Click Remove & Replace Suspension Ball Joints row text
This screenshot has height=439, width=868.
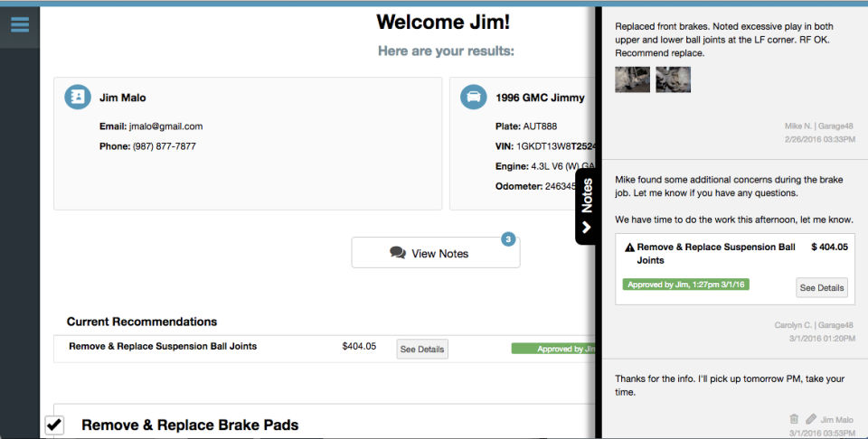click(x=163, y=346)
